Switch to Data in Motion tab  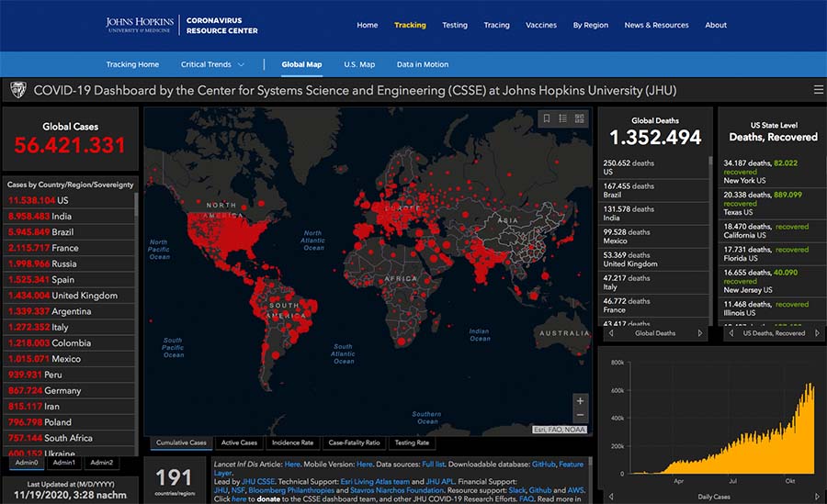423,64
